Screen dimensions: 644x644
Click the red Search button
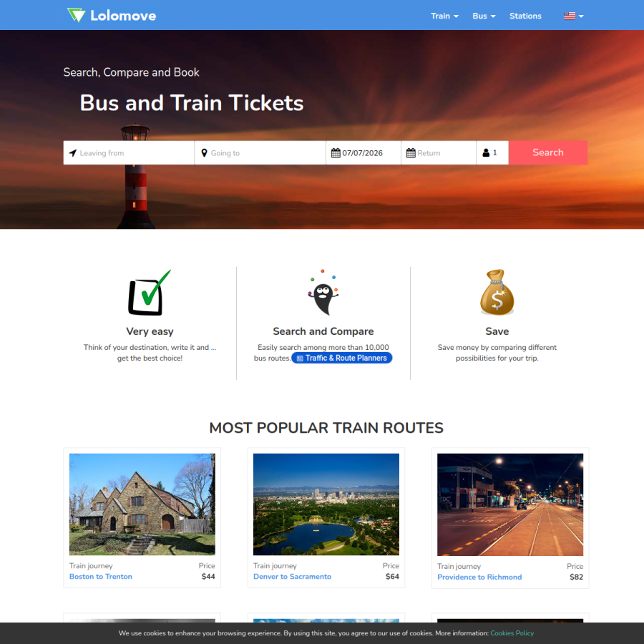(x=548, y=152)
